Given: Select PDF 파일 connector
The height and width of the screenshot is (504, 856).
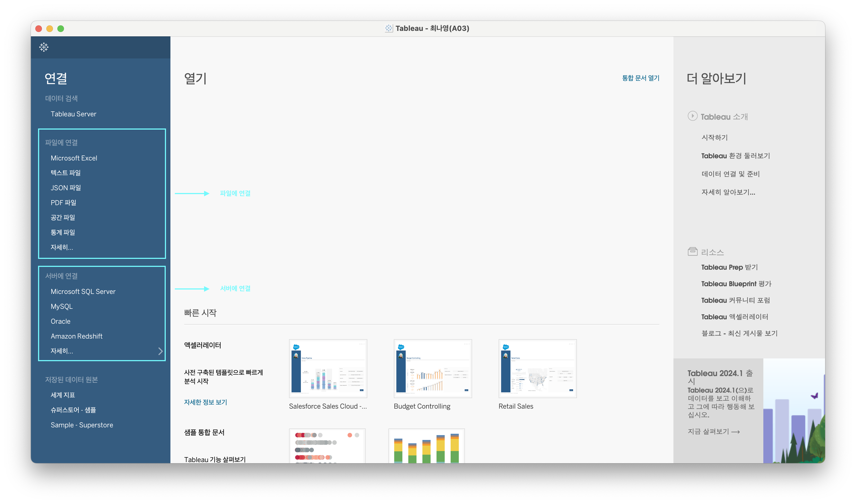Looking at the screenshot, I should pos(63,203).
